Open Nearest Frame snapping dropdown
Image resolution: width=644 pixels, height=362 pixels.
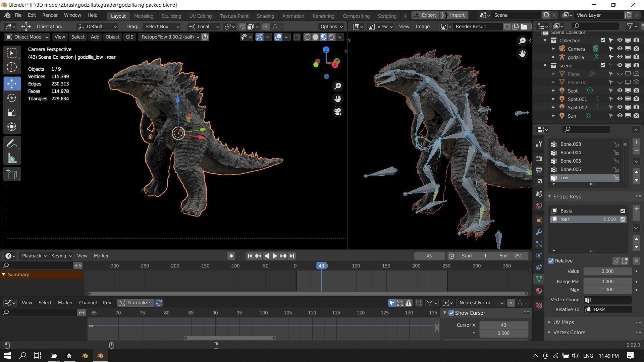[481, 303]
